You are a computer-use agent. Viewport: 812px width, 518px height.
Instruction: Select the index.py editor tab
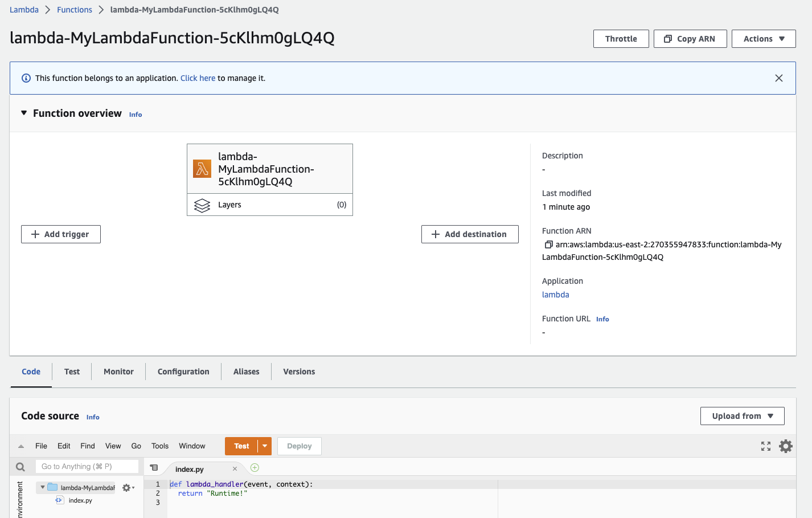click(x=190, y=469)
